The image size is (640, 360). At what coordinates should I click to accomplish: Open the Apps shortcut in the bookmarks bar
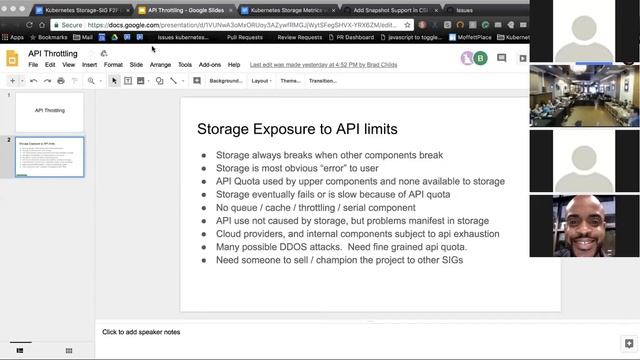tap(13, 37)
